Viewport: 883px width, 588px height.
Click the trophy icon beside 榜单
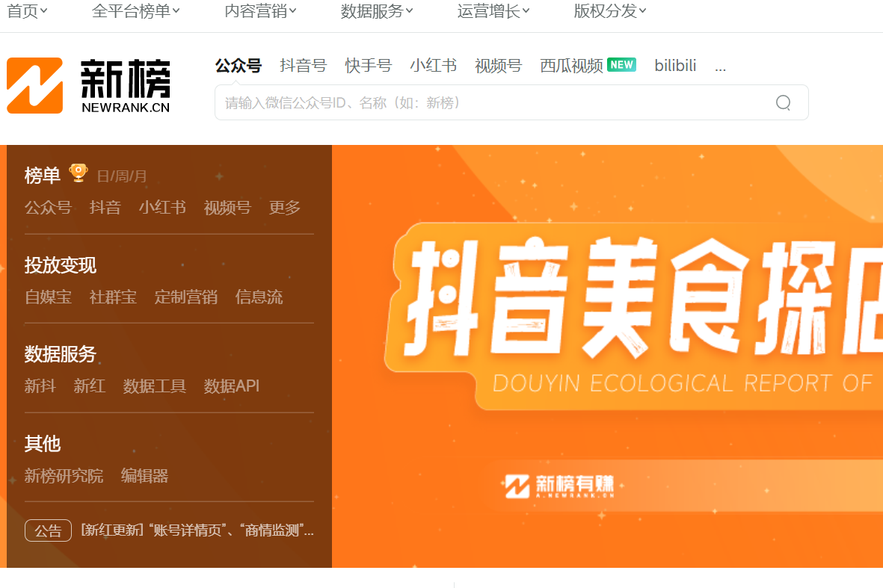(x=78, y=173)
